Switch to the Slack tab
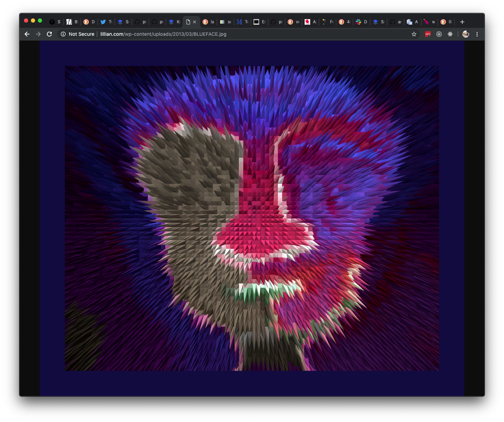 coord(362,22)
